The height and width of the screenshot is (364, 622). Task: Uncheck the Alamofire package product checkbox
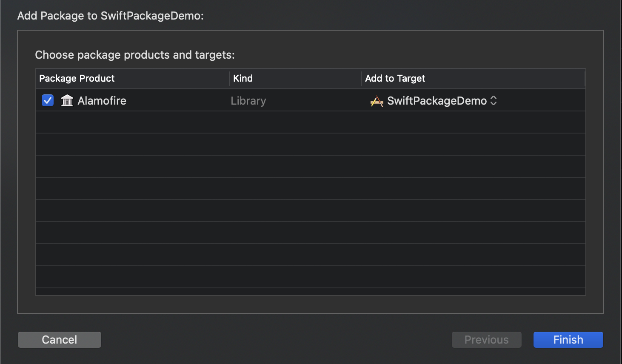pyautogui.click(x=48, y=101)
